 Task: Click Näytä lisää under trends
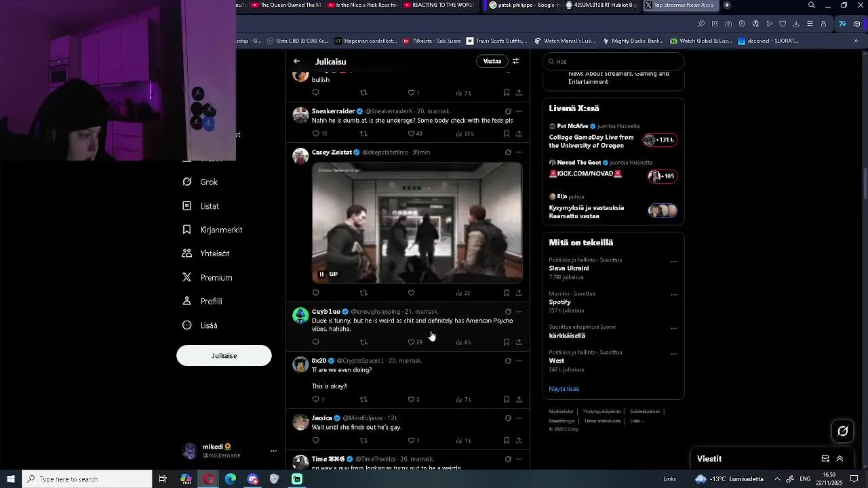[x=564, y=389]
